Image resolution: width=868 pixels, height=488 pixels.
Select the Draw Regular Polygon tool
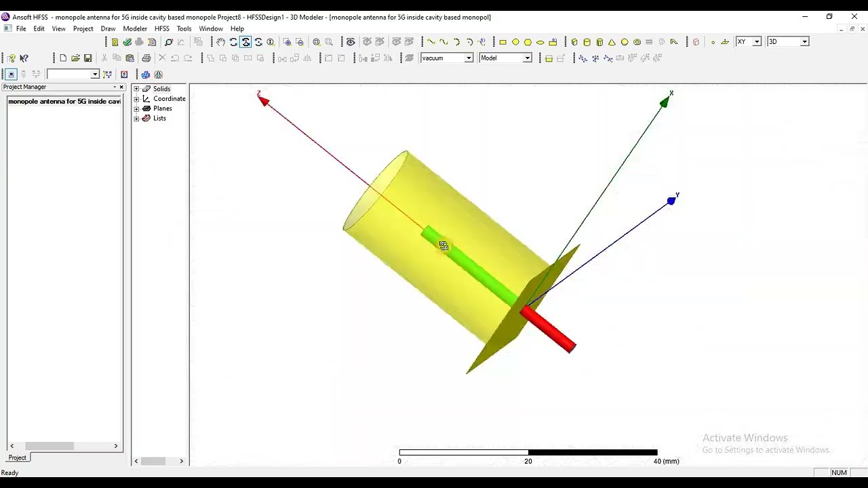(528, 42)
